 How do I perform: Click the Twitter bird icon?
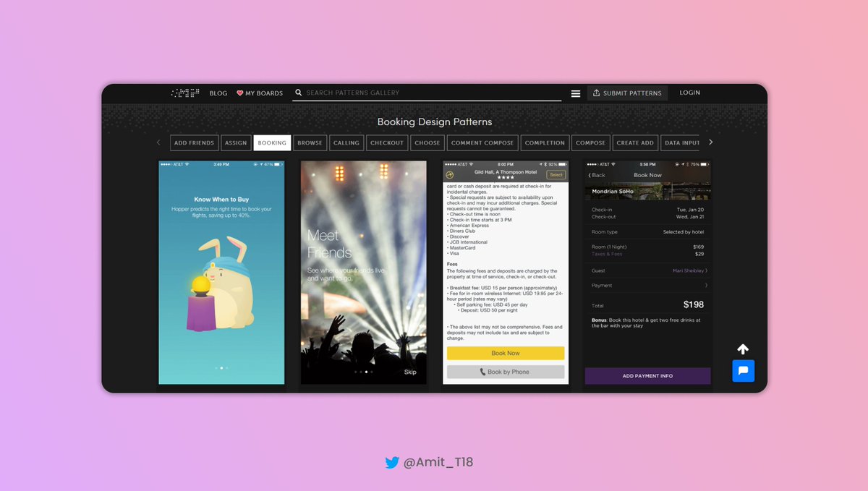coord(392,462)
